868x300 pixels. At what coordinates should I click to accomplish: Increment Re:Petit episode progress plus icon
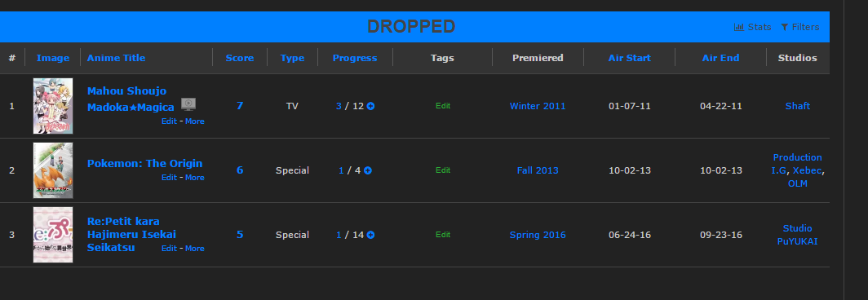(371, 236)
